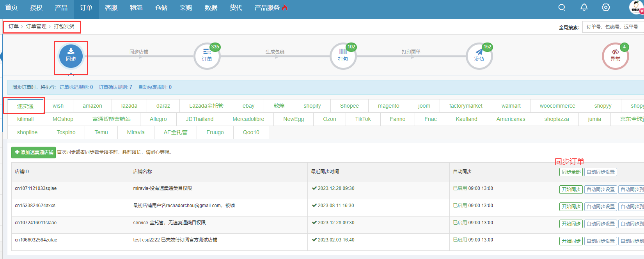Image resolution: width=644 pixels, height=259 pixels.
Task: Click the 同步 sync step icon
Action: 71,56
